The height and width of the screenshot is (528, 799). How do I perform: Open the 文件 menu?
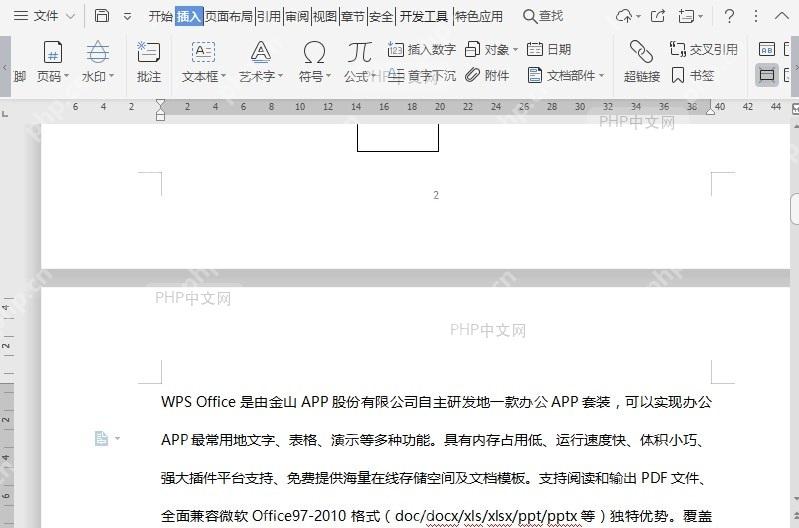[45, 16]
